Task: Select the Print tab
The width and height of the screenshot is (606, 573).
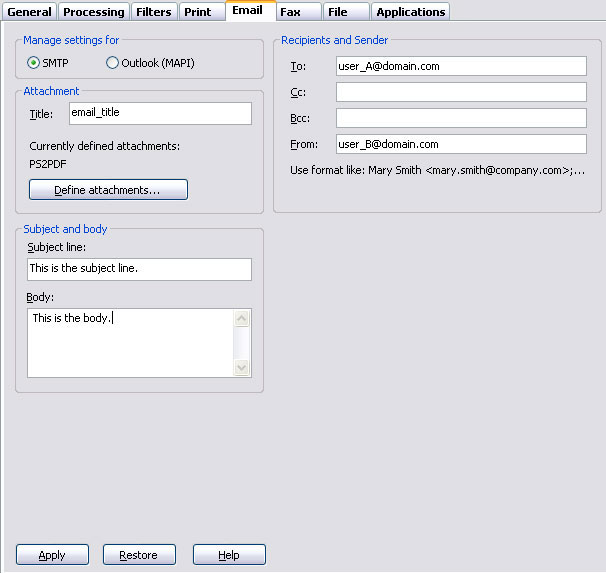Action: tap(198, 12)
